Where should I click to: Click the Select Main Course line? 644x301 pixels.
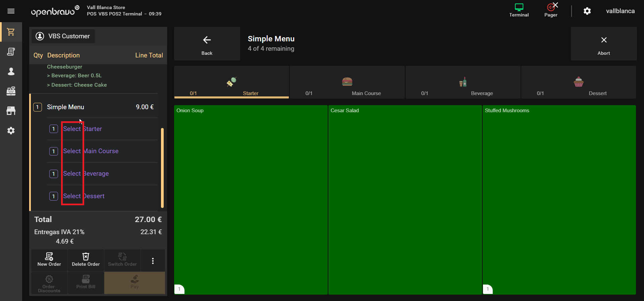click(102, 151)
